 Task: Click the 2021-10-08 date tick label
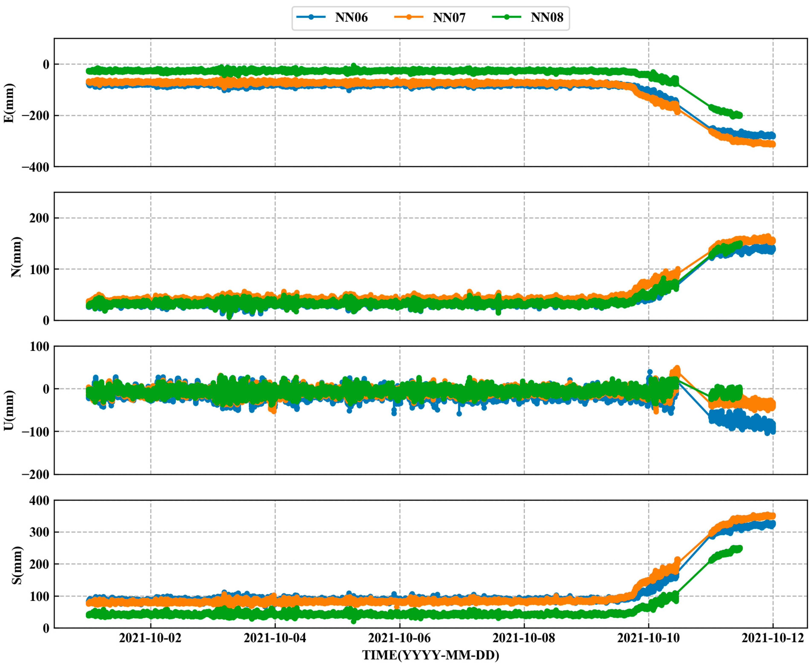pos(524,638)
